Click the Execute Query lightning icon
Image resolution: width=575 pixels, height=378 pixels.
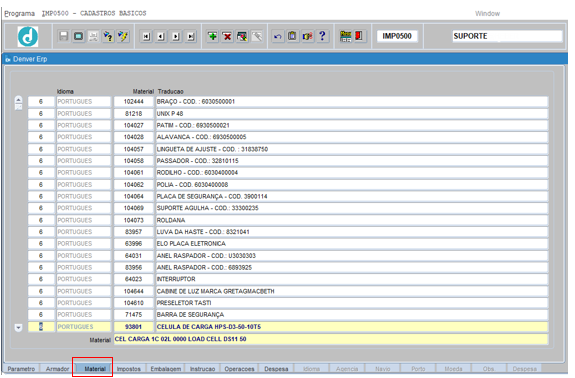click(123, 36)
